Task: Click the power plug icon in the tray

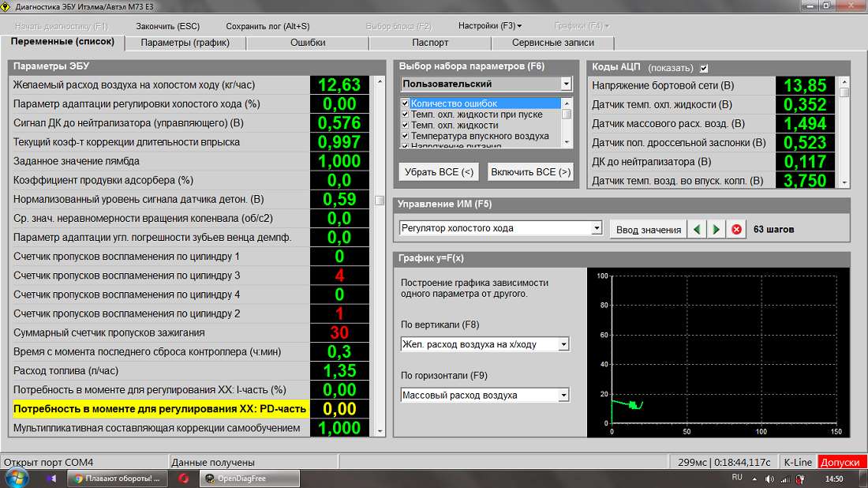Action: coord(799,479)
